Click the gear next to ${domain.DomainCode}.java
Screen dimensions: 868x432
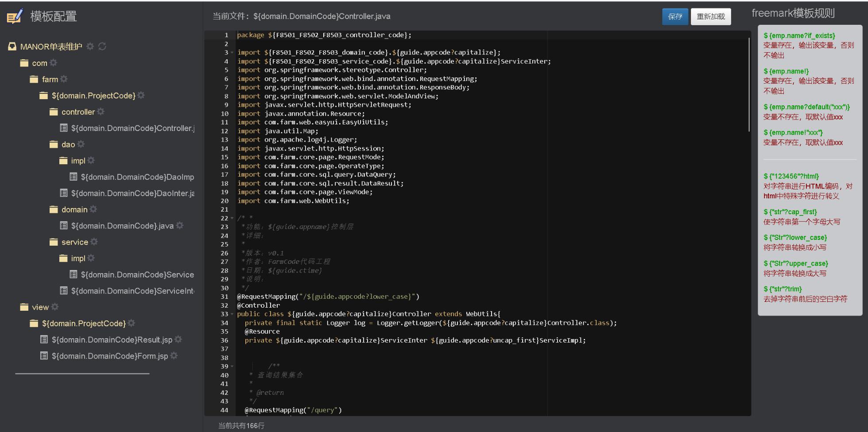[x=180, y=225]
